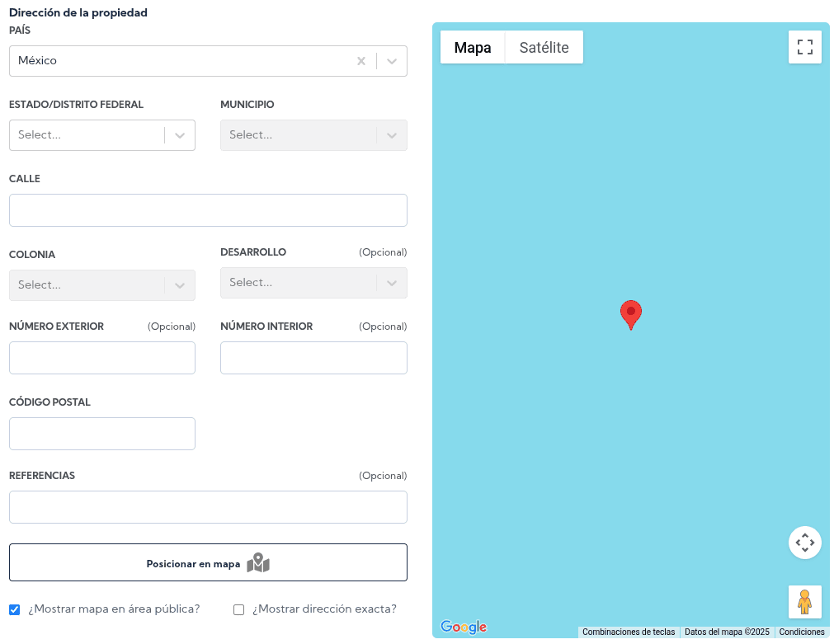Open map camera pan controls
Image resolution: width=834 pixels, height=644 pixels.
click(804, 543)
